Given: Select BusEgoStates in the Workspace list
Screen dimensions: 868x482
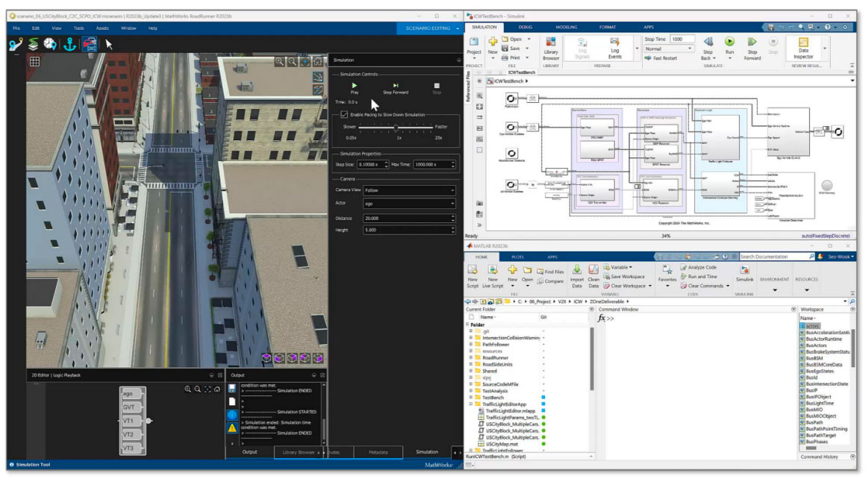Looking at the screenshot, I should pos(819,372).
